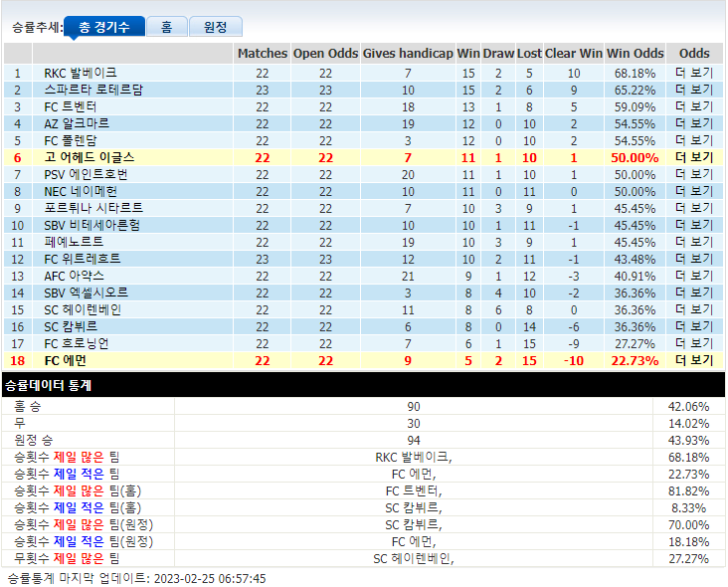
Task: Switch to the 홈 tab
Action: point(167,27)
